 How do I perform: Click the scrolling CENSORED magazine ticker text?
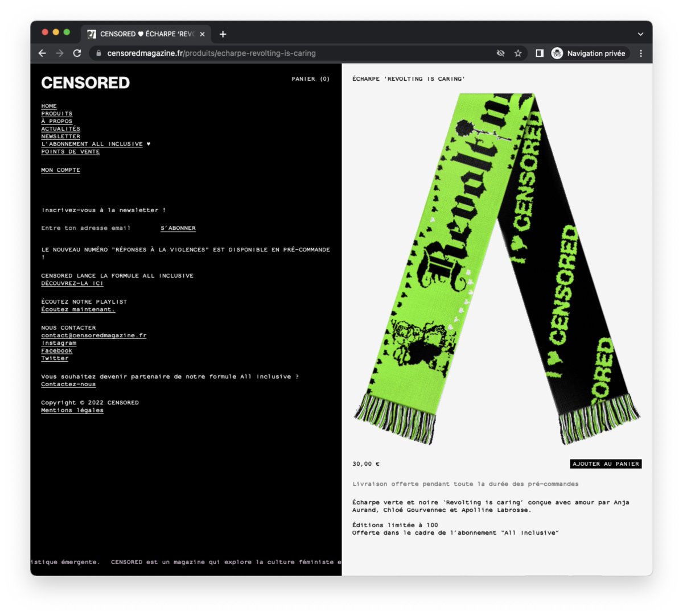(186, 562)
